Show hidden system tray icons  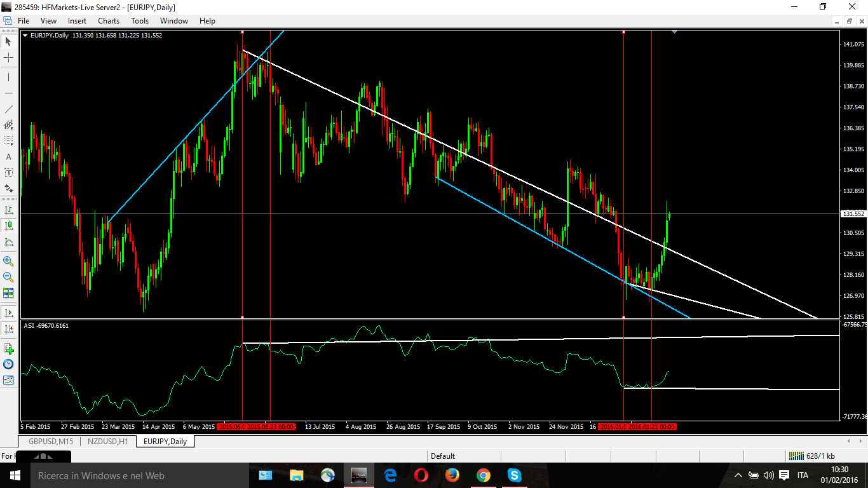click(x=738, y=475)
